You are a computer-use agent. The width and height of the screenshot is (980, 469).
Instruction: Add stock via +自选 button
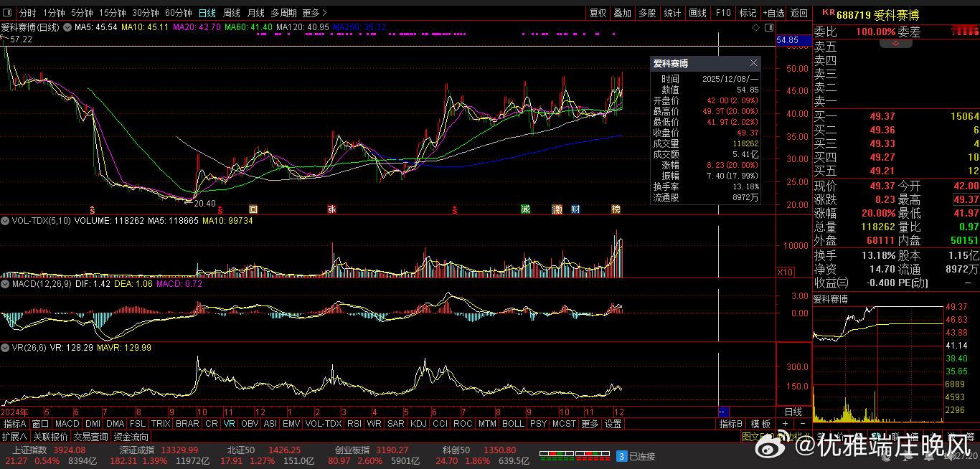click(x=773, y=13)
